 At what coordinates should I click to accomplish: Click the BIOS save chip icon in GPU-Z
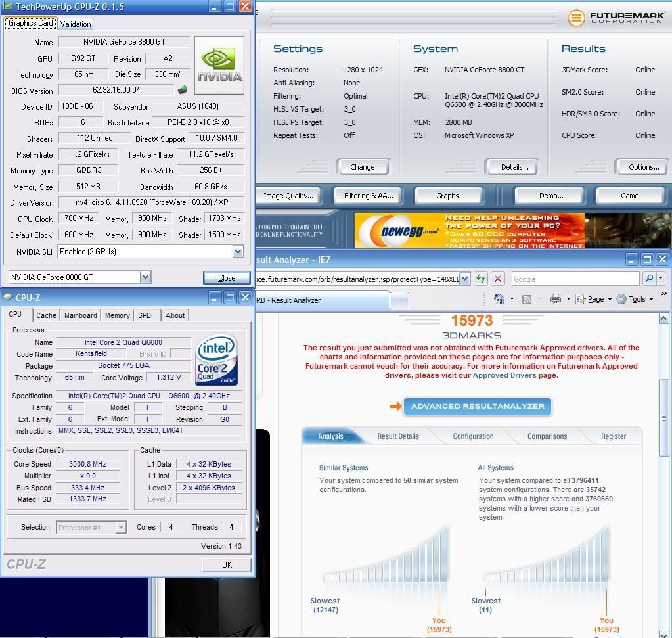tap(183, 89)
